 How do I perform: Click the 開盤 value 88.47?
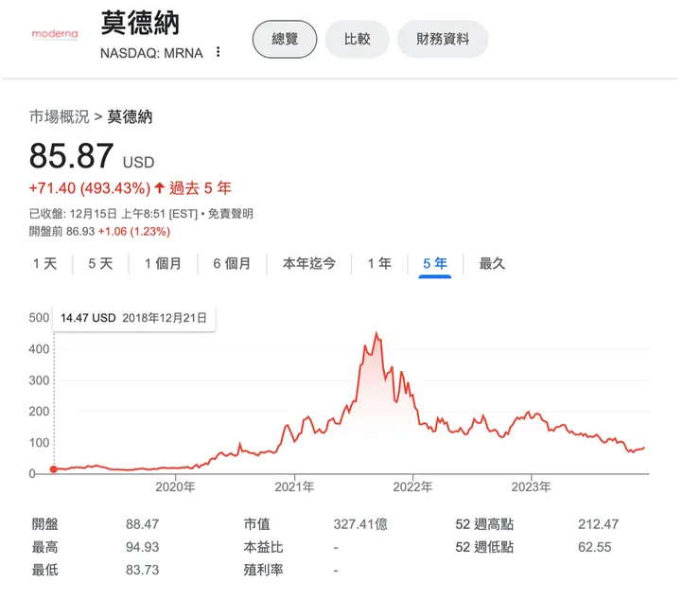143,524
